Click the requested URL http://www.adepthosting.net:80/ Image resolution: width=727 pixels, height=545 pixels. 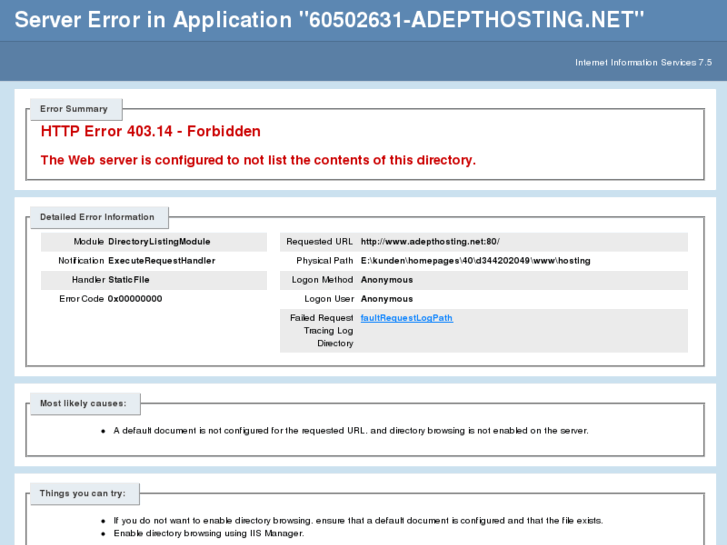pos(430,241)
